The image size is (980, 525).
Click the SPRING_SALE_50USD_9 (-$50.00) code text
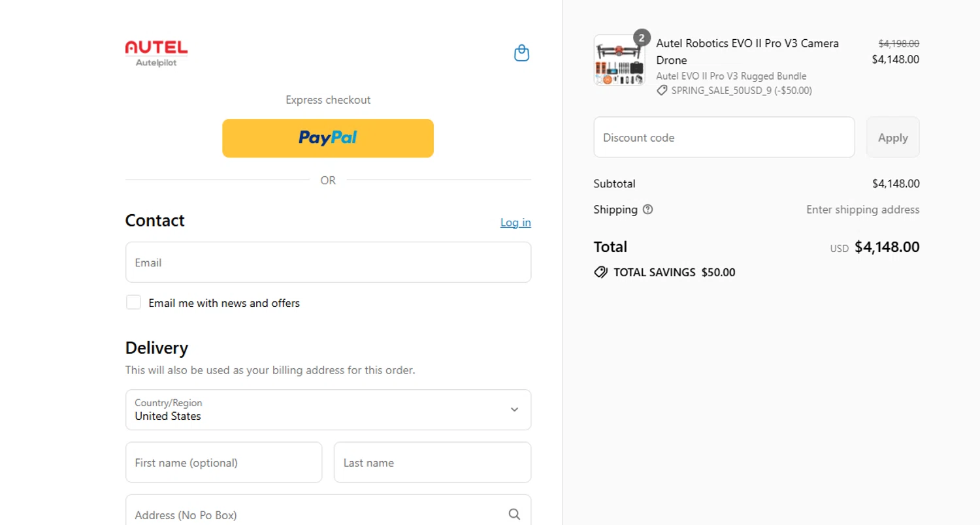742,91
